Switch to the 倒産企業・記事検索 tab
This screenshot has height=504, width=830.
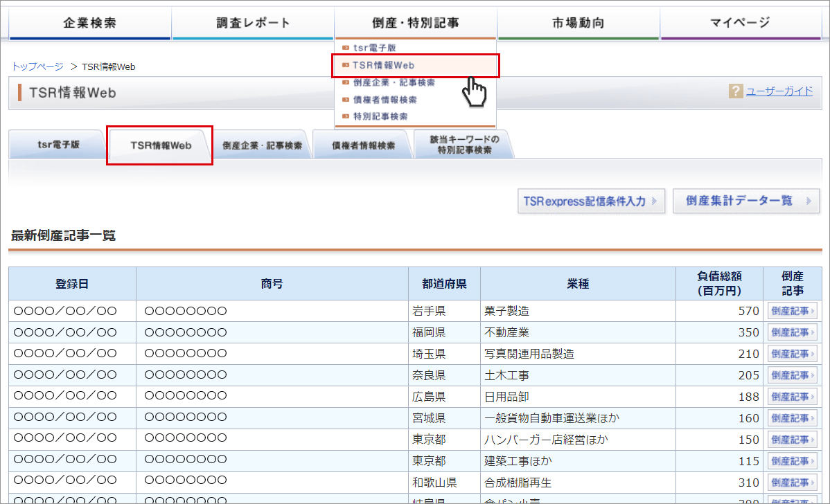(262, 145)
